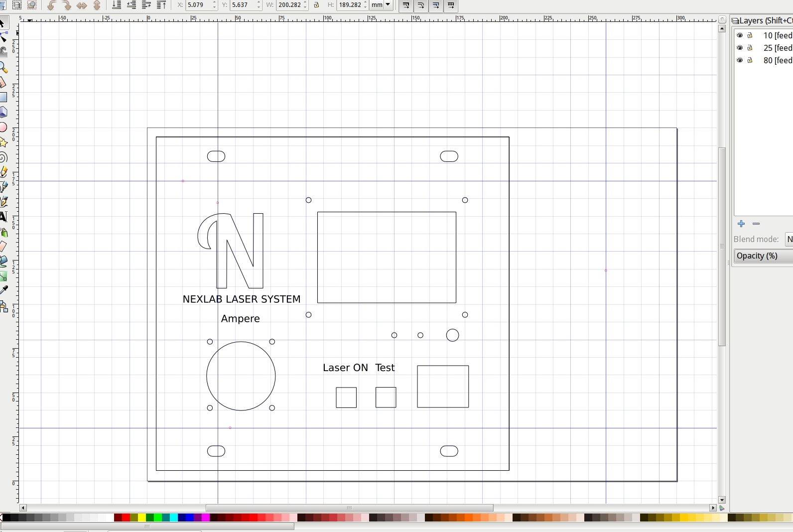Toggle visibility of 25 [feed layer
Screen dimensions: 793x532
[x=740, y=48]
